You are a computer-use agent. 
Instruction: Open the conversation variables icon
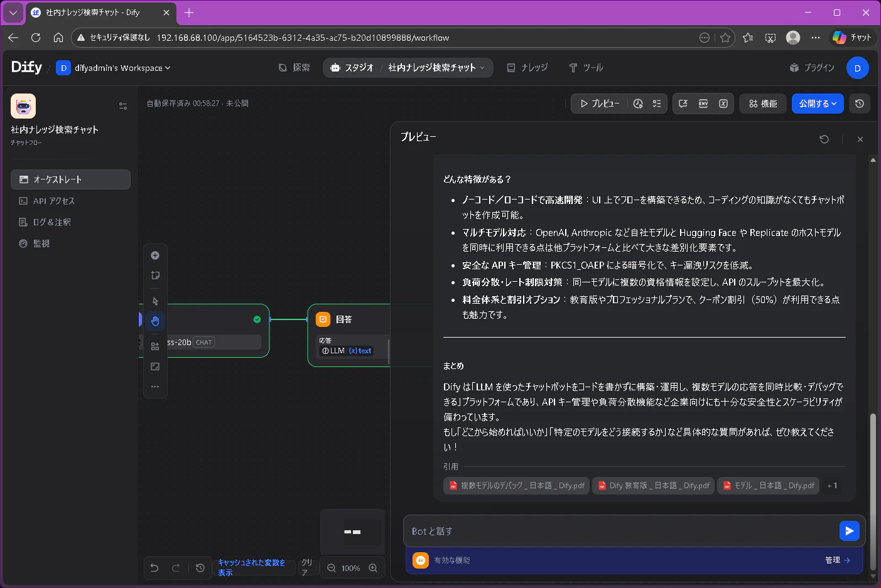[x=683, y=104]
